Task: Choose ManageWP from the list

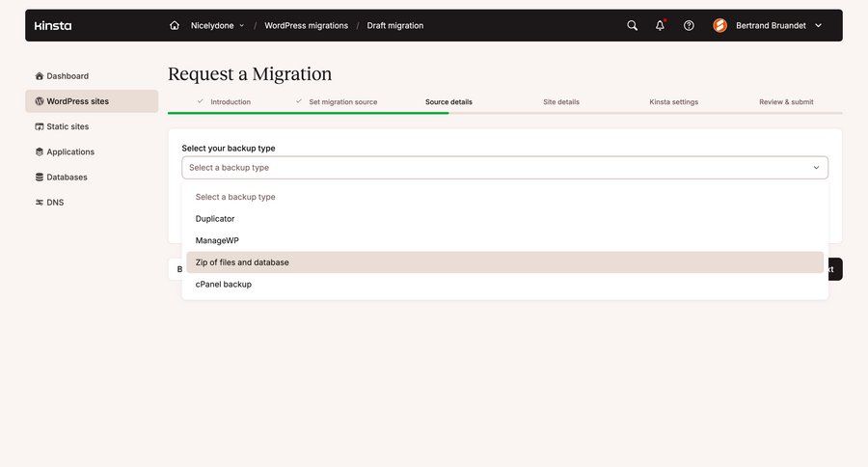Action: click(x=217, y=240)
